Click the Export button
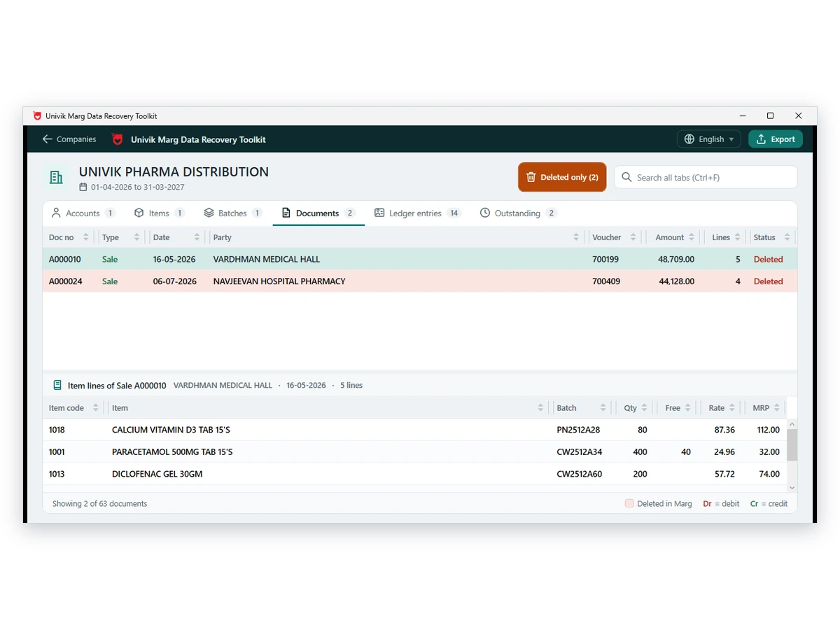Image resolution: width=840 pixels, height=630 pixels. click(x=775, y=139)
